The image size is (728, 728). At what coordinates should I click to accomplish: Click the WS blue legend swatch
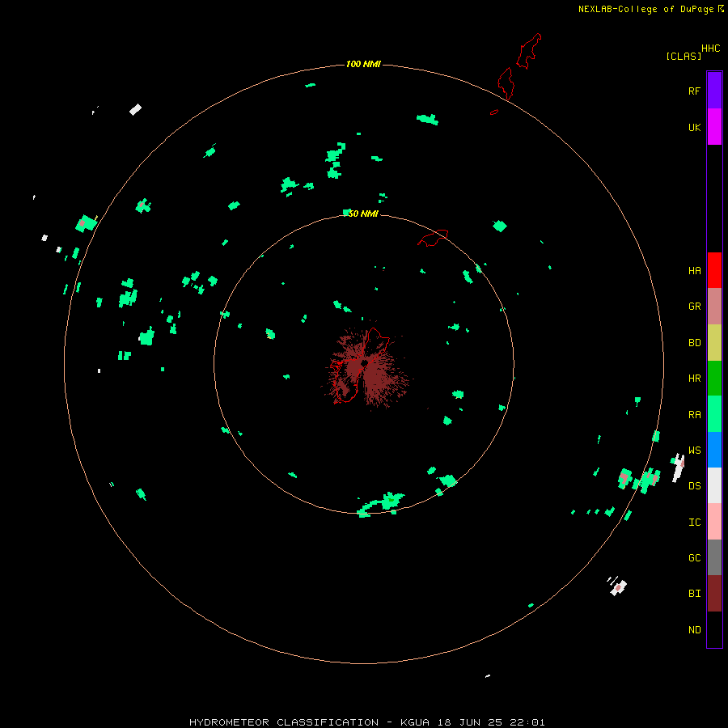coord(714,450)
